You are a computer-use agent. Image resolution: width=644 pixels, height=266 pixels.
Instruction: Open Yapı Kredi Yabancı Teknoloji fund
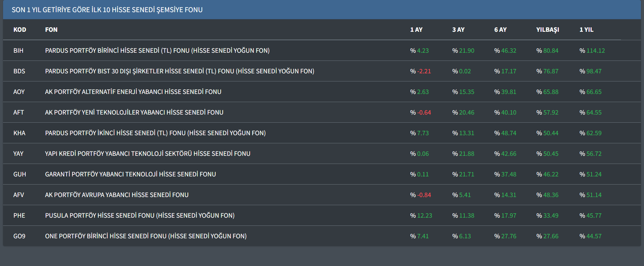click(x=147, y=154)
